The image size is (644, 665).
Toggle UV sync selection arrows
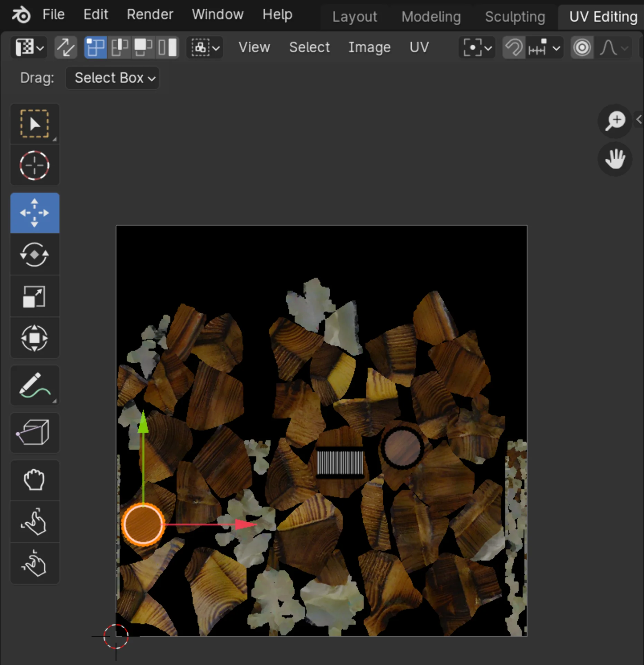[65, 47]
